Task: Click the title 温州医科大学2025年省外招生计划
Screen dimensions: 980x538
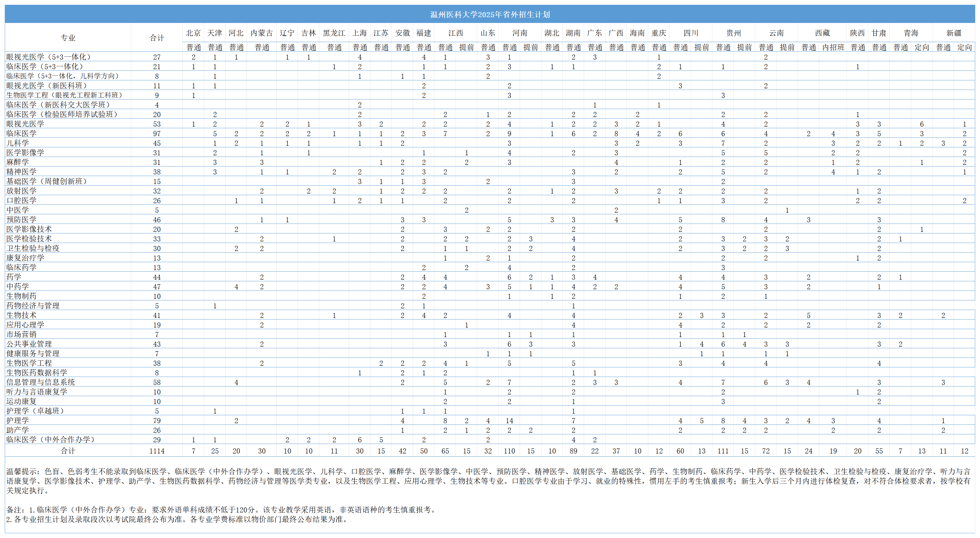Action: [490, 14]
